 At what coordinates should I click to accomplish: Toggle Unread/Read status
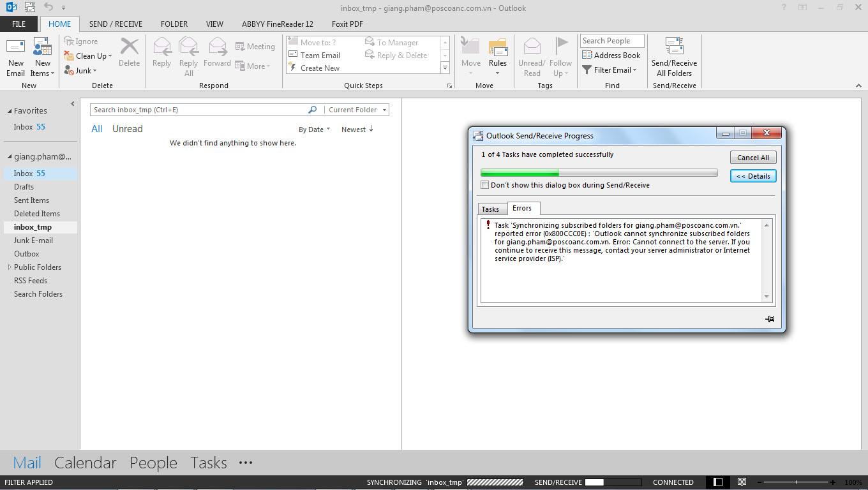click(532, 57)
